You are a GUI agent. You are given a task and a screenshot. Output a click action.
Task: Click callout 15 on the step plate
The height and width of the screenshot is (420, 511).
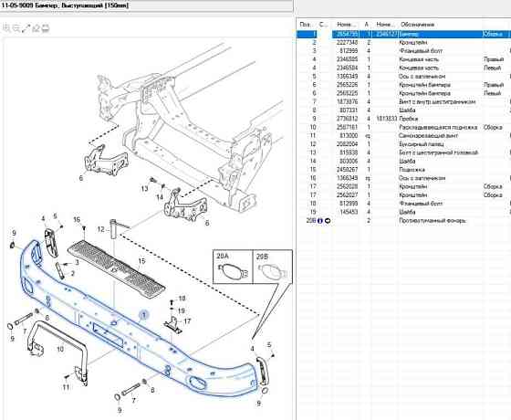141,261
